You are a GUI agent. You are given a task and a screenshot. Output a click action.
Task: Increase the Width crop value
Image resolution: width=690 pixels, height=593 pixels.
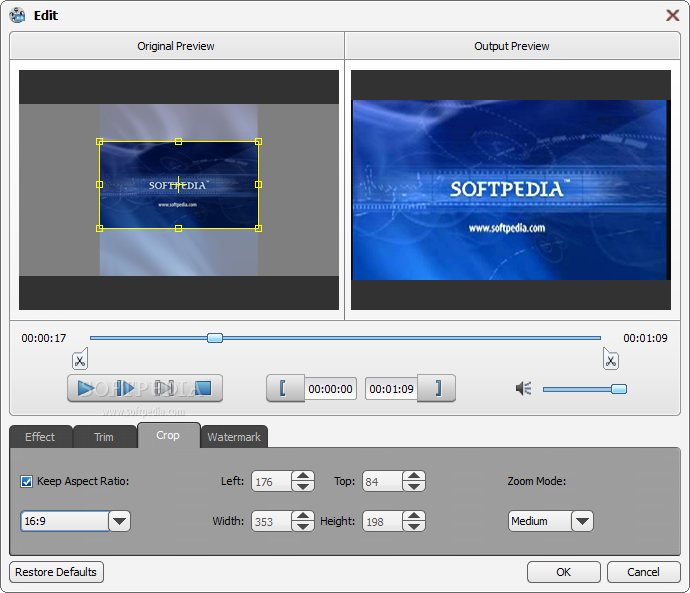click(303, 516)
